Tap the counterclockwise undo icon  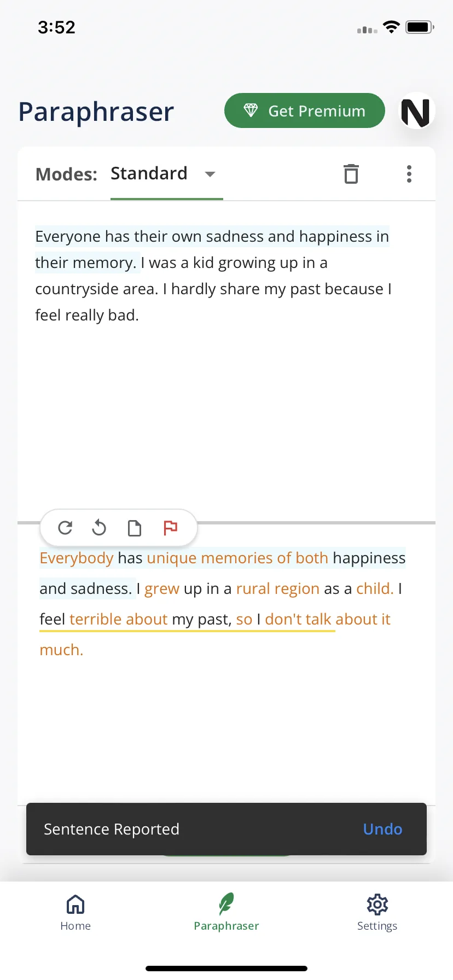pyautogui.click(x=99, y=528)
